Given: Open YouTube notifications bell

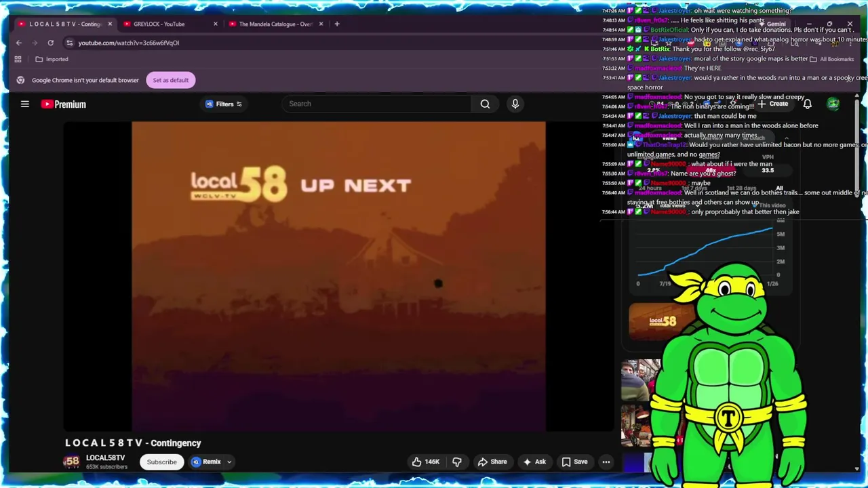Looking at the screenshot, I should tap(808, 104).
